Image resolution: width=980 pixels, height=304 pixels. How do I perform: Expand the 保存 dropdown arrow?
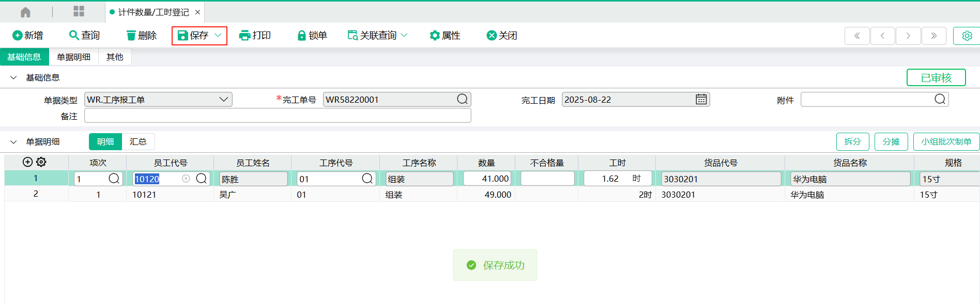pyautogui.click(x=218, y=35)
